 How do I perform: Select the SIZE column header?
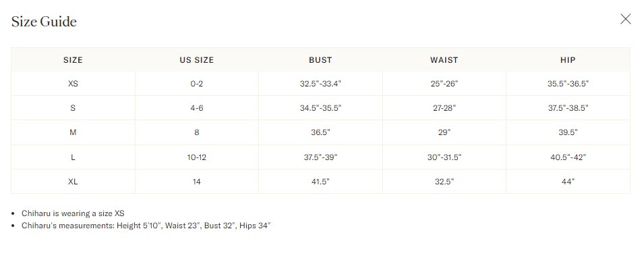[73, 60]
